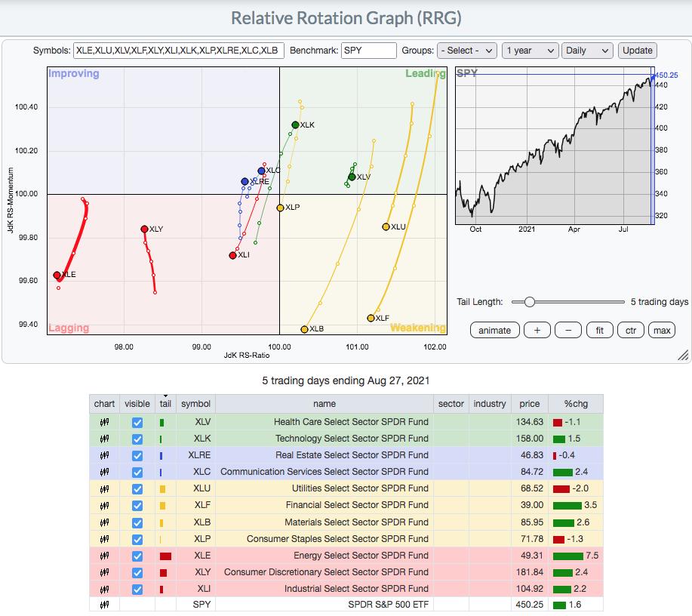Toggle XLC visible checkbox
This screenshot has width=692, height=616.
coord(137,473)
